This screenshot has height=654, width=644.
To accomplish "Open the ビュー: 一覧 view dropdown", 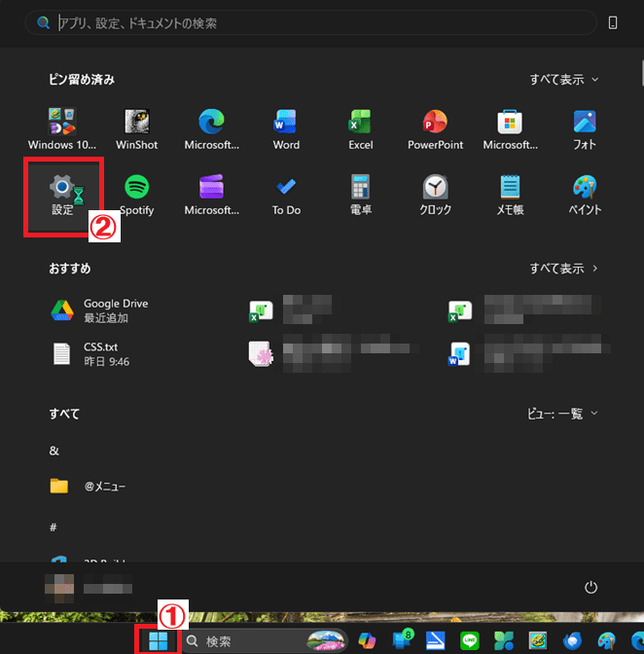I will coord(562,414).
